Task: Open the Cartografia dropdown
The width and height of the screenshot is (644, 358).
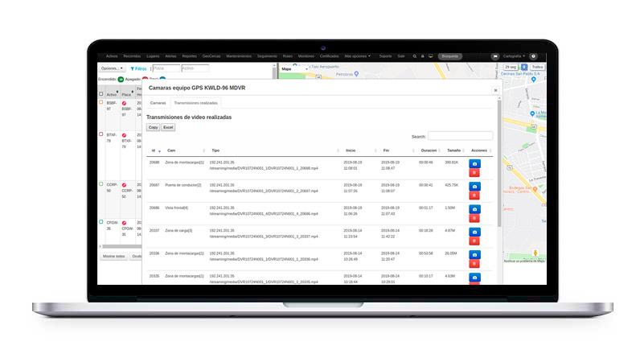Action: (x=514, y=56)
